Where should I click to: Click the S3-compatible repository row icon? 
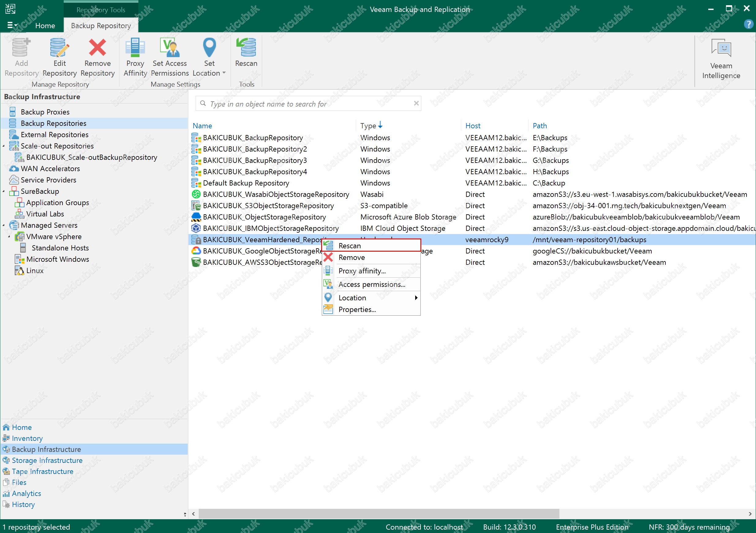(196, 206)
